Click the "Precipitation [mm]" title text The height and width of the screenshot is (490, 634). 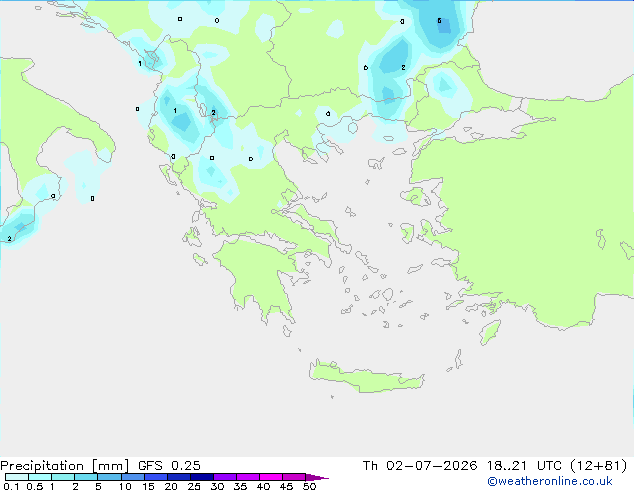(x=64, y=466)
